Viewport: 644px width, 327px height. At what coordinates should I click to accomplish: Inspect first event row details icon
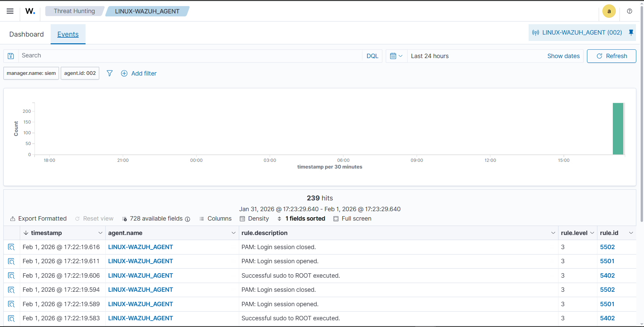coord(11,247)
